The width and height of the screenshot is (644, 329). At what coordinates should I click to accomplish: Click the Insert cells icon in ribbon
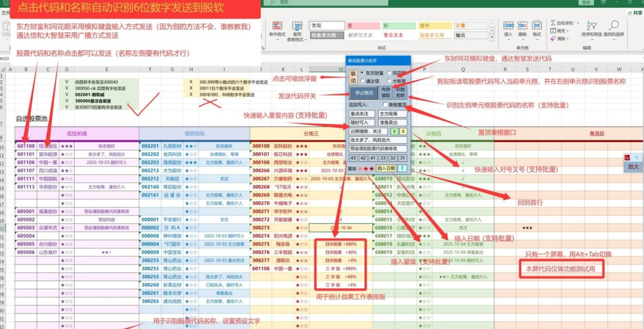click(x=508, y=26)
